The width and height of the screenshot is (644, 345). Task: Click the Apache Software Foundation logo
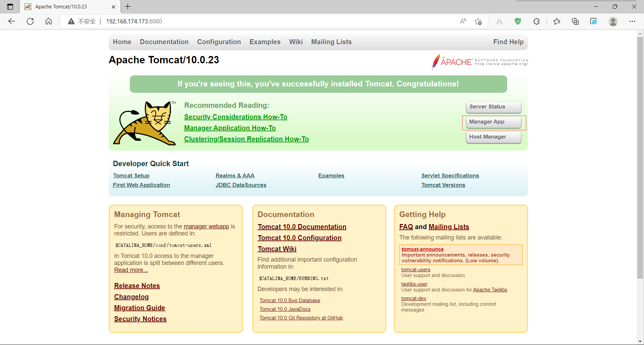(480, 62)
